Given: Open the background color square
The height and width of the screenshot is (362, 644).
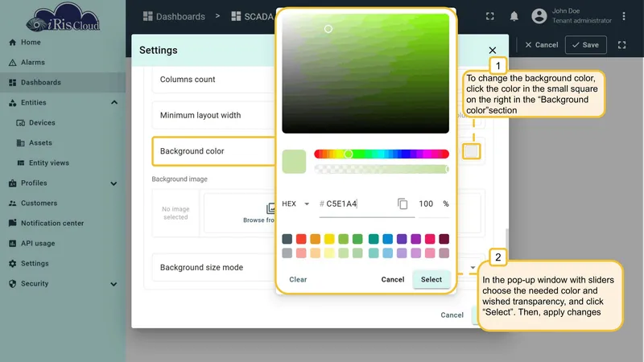Looking at the screenshot, I should [472, 151].
